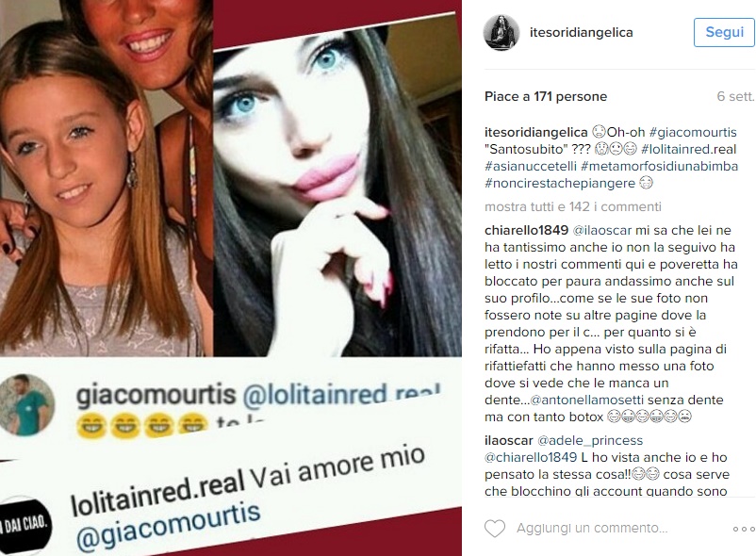The height and width of the screenshot is (556, 756).
Task: Open ilaoscar commenter profile
Action: point(509,440)
